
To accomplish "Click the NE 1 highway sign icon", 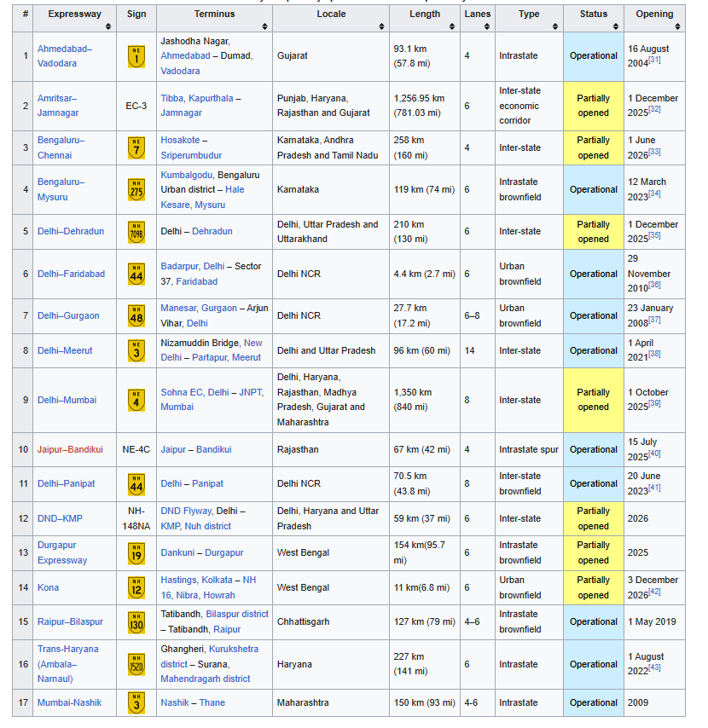I will [136, 56].
